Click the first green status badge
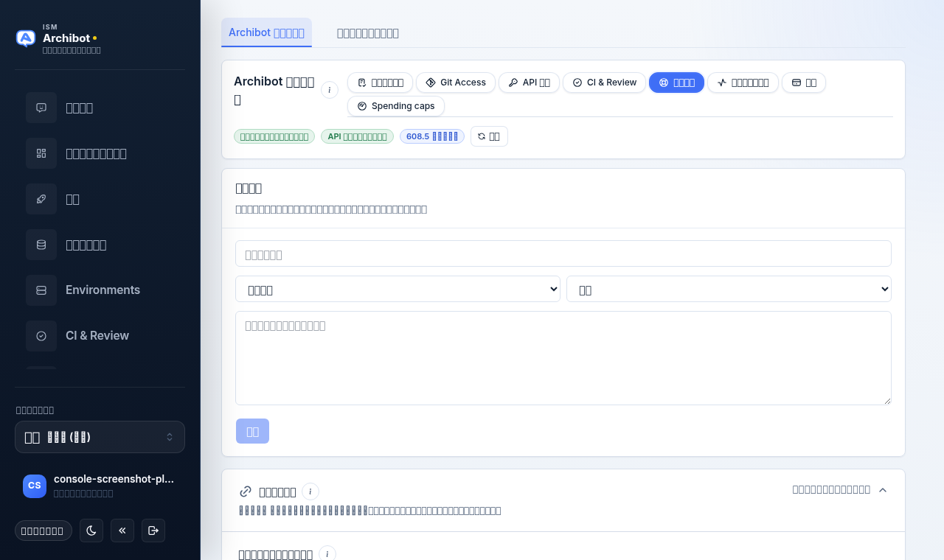 pos(274,136)
